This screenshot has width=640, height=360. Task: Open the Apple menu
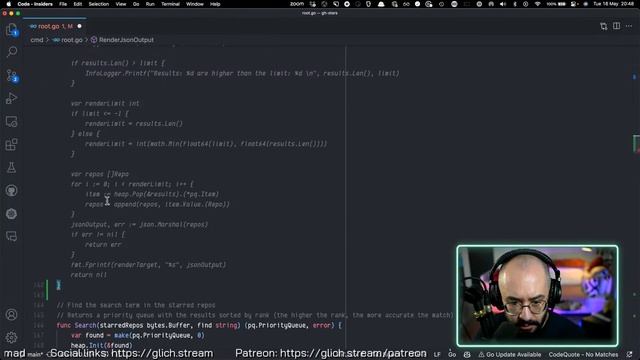8,4
